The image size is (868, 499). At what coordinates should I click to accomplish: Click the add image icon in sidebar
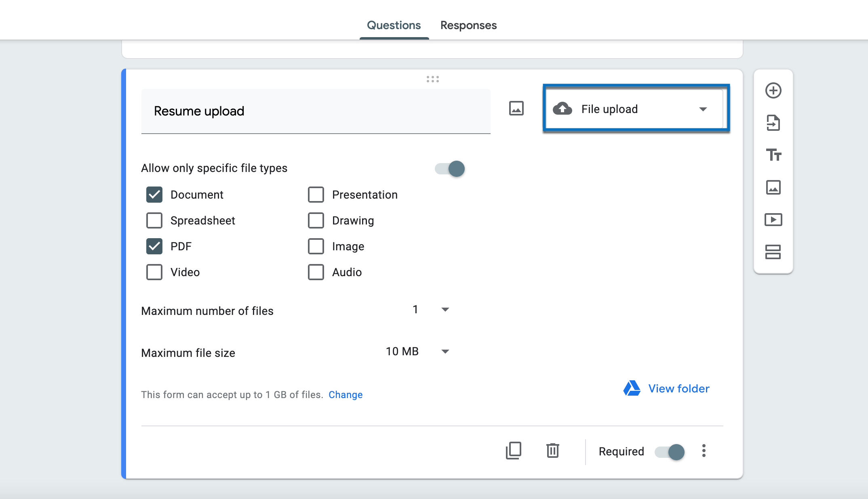pos(773,187)
